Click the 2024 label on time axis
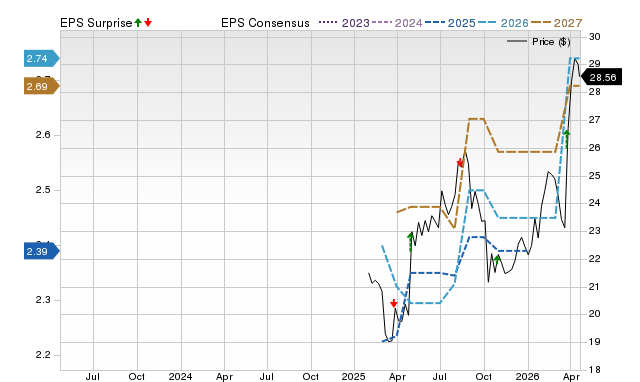 tap(180, 376)
